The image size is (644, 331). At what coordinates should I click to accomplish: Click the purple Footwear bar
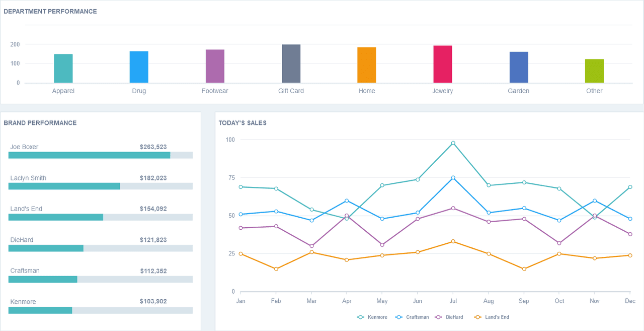click(x=215, y=66)
